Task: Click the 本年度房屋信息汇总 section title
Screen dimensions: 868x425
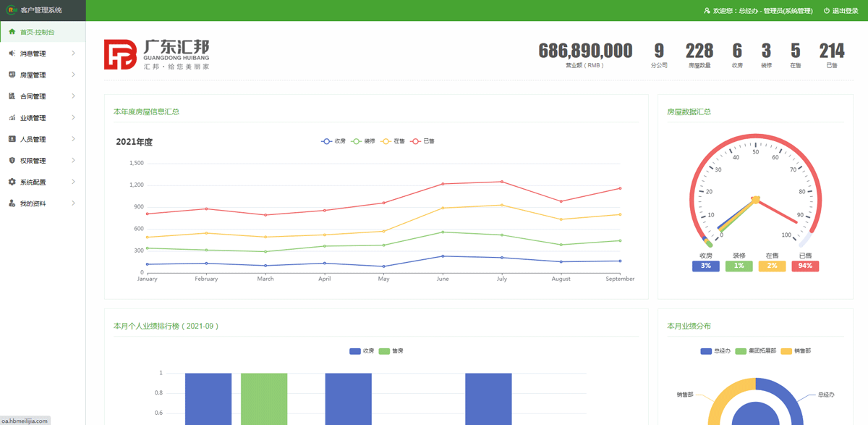Action: tap(146, 111)
